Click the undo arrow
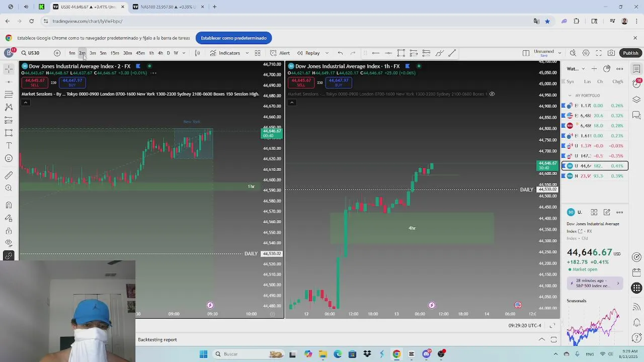Viewport: 644px width, 362px height. [340, 53]
